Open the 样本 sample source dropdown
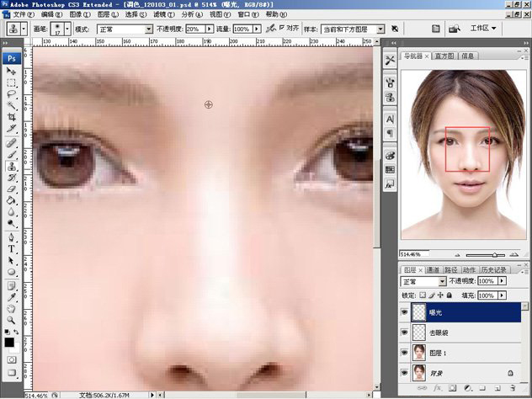Screen dimensions: 532x399 pos(354,29)
